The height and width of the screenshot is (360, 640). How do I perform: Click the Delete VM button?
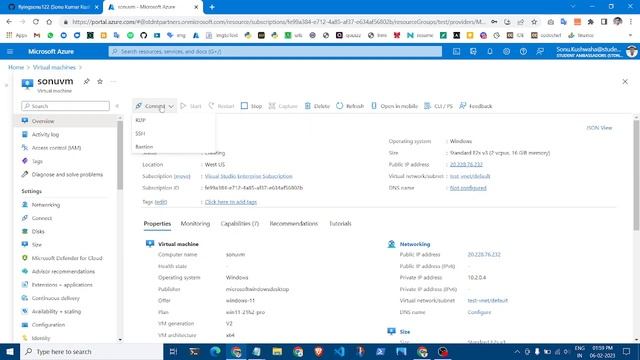(x=317, y=106)
